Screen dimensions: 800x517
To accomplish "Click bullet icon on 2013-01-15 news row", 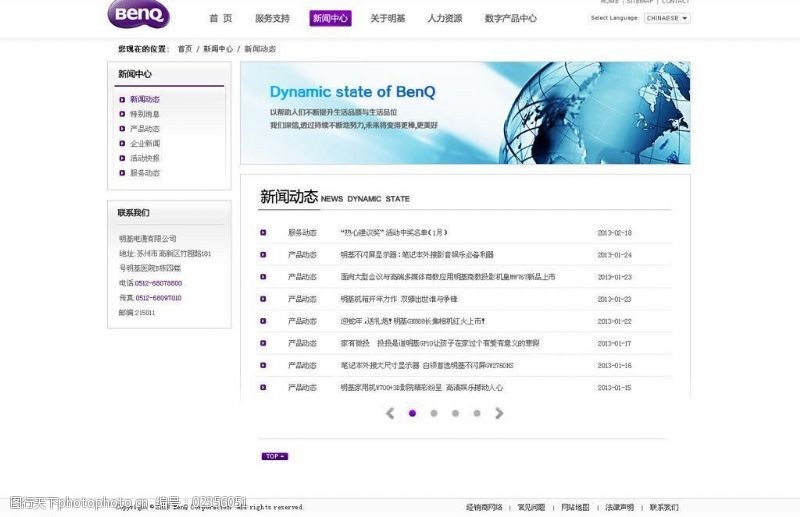I will [x=263, y=387].
